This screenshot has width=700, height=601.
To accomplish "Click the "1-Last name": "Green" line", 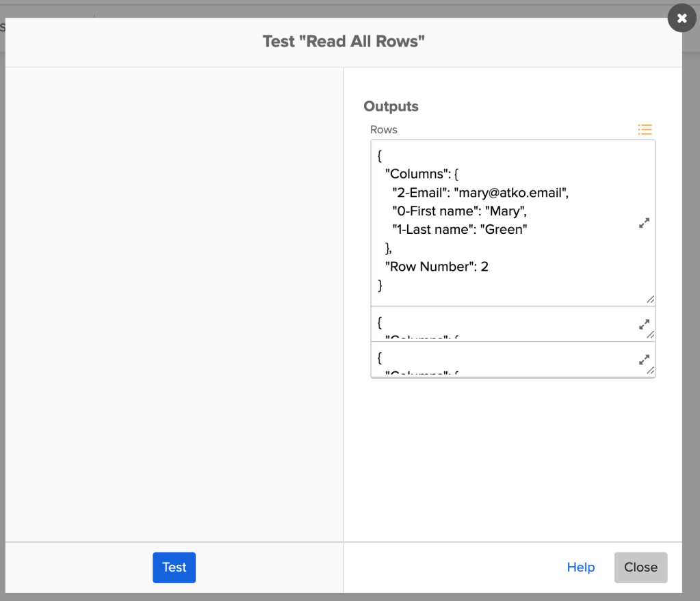I will tap(459, 230).
